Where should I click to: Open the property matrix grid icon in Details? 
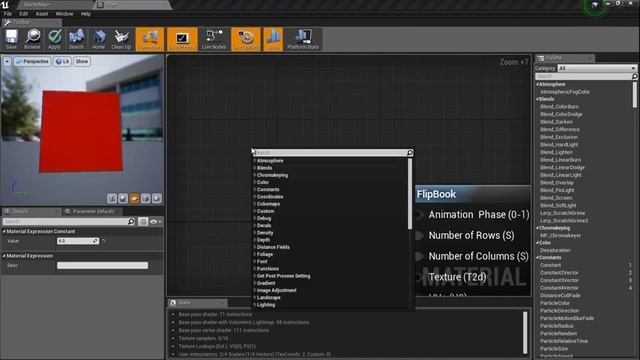[143, 221]
